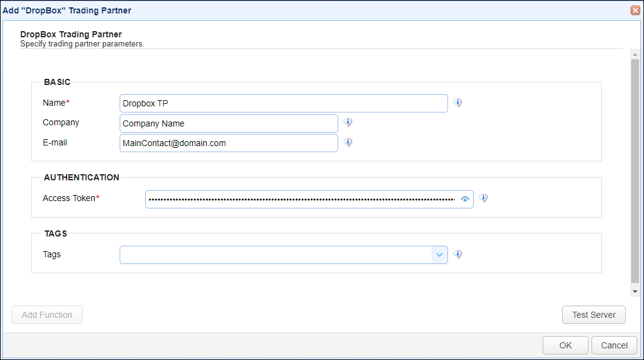Click the BASIC section heading

pos(57,82)
